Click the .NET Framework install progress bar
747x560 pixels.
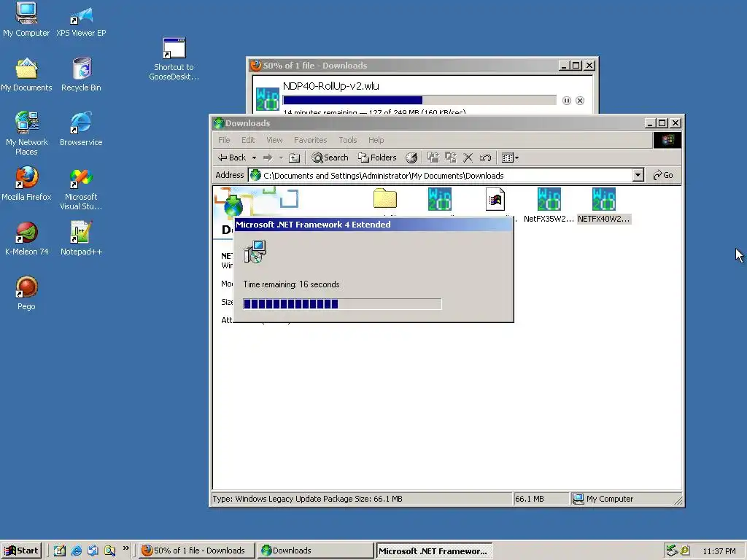click(x=342, y=304)
